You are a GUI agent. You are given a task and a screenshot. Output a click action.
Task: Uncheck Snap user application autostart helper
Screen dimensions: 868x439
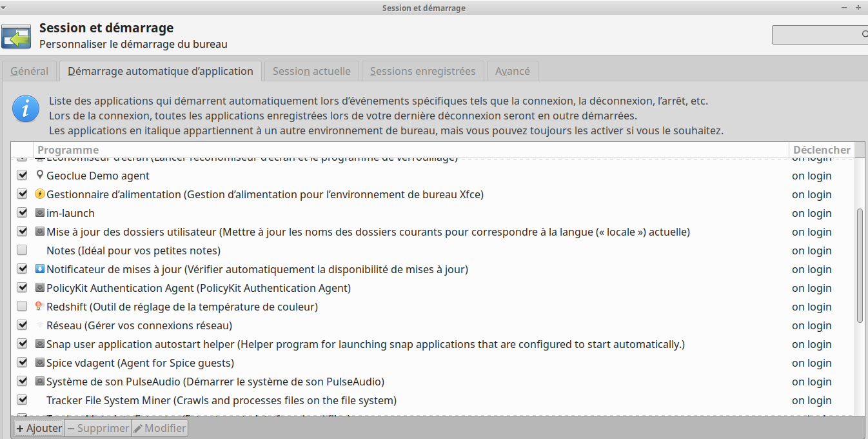(22, 344)
